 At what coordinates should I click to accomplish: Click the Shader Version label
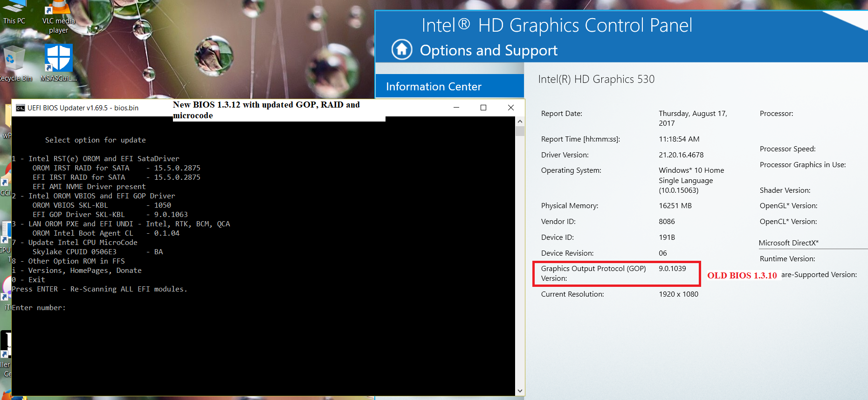click(785, 190)
